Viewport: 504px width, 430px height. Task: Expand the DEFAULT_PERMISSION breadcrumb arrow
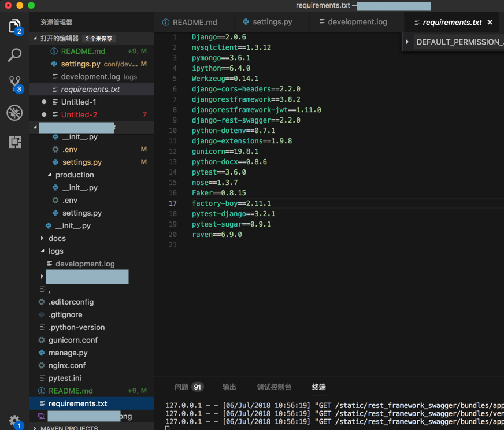pyautogui.click(x=407, y=42)
